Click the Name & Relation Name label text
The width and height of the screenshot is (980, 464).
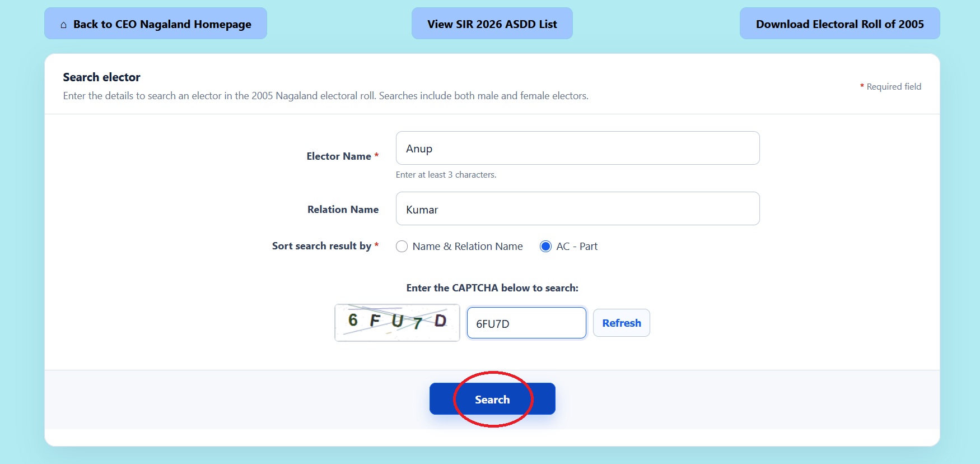468,247
